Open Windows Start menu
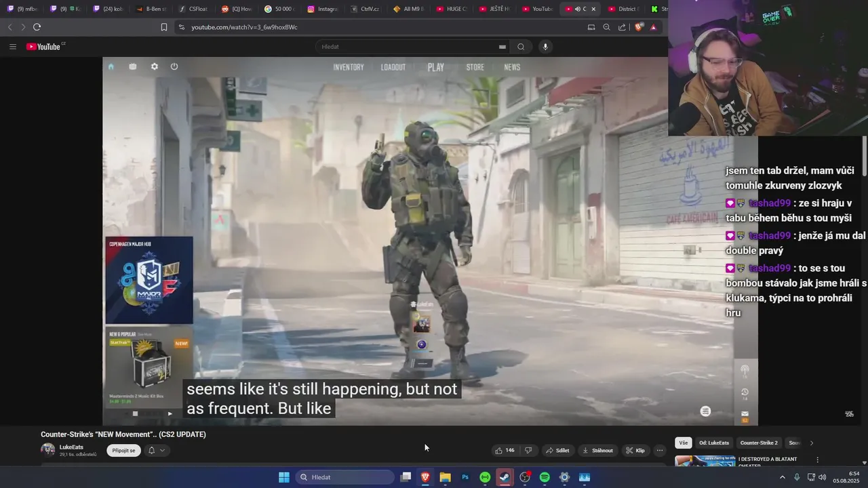Viewport: 868px width, 488px height. [x=284, y=477]
